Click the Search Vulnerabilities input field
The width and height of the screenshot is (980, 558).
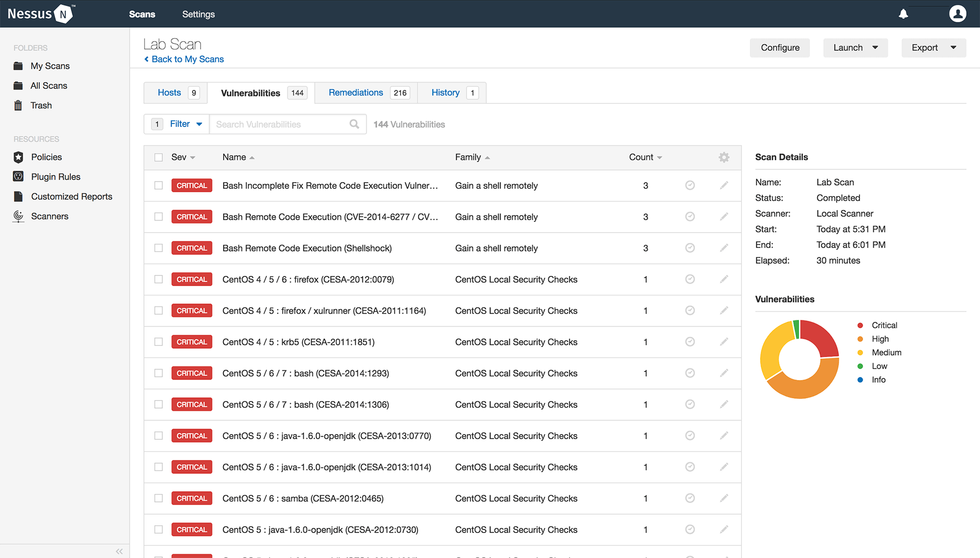coord(283,124)
